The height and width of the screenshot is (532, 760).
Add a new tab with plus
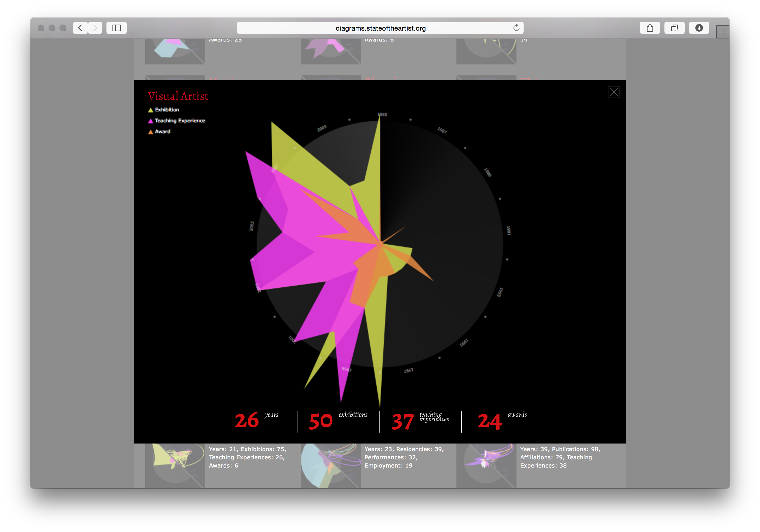(723, 32)
